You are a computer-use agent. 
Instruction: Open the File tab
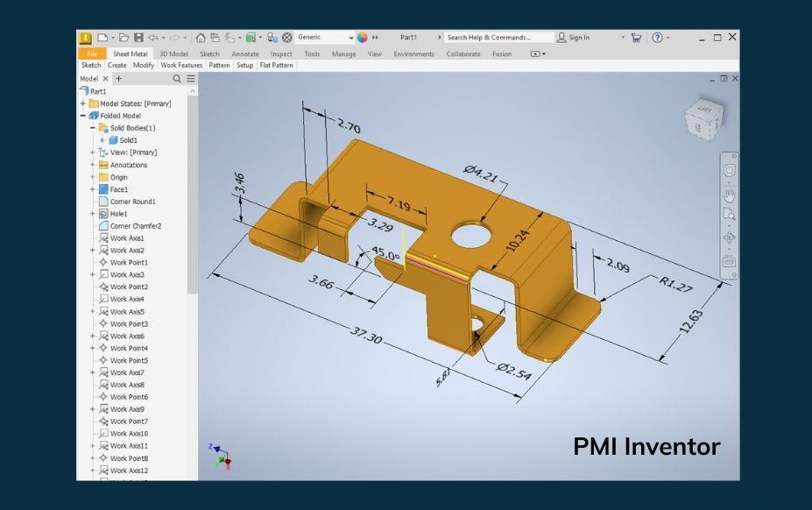click(x=92, y=54)
